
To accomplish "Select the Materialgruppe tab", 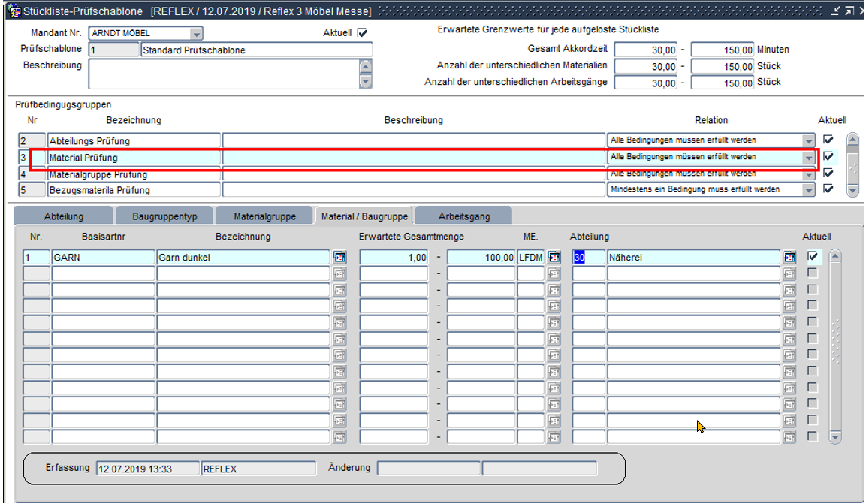I will [x=264, y=216].
